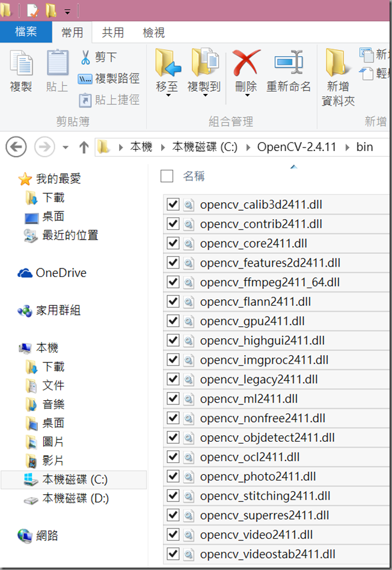This screenshot has width=392, height=570.
Task: Click the Rename (重新命名) icon
Action: coord(289,62)
